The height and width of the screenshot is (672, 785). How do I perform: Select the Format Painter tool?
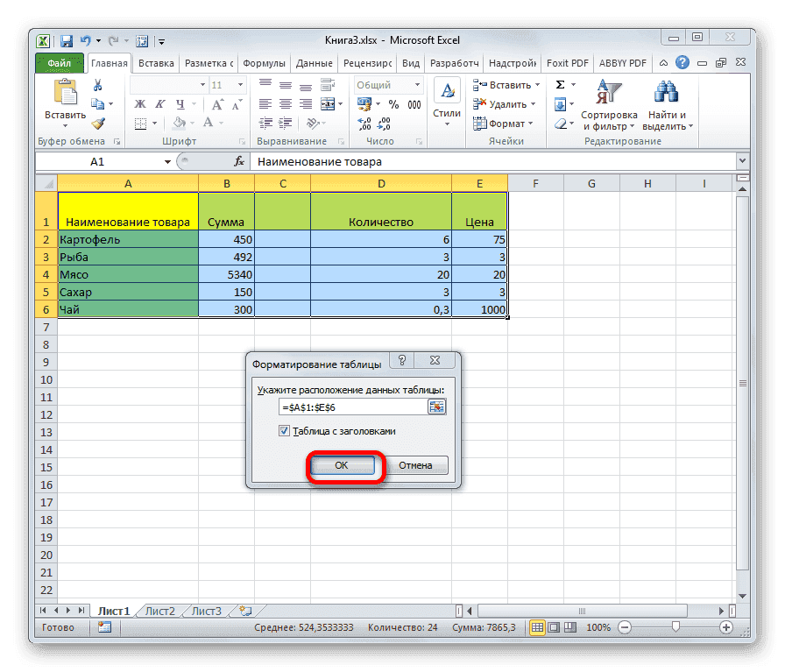(98, 124)
